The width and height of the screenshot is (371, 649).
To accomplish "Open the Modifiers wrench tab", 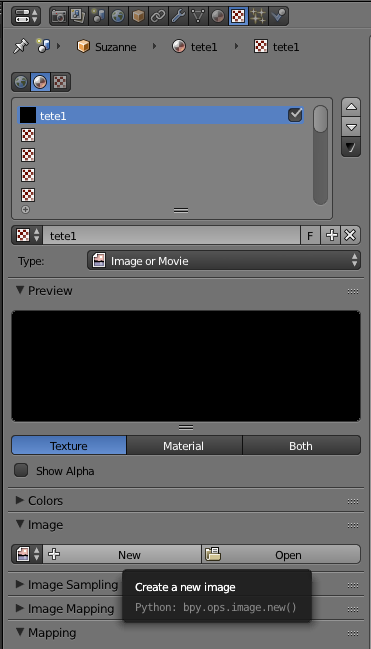I will pyautogui.click(x=178, y=16).
